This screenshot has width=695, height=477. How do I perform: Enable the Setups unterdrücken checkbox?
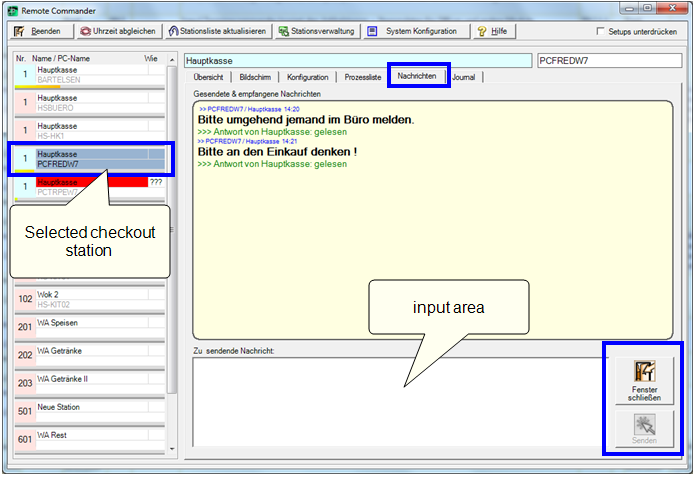coord(600,32)
